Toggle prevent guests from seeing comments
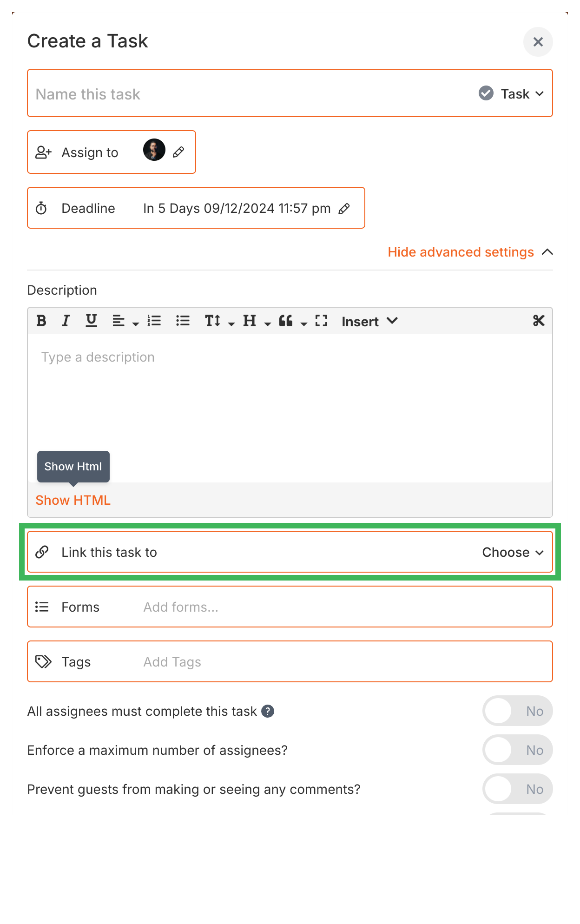The height and width of the screenshot is (924, 580). pos(517,789)
